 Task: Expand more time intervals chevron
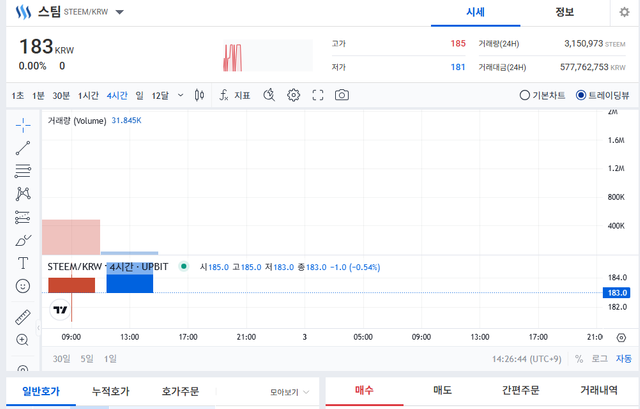point(180,96)
